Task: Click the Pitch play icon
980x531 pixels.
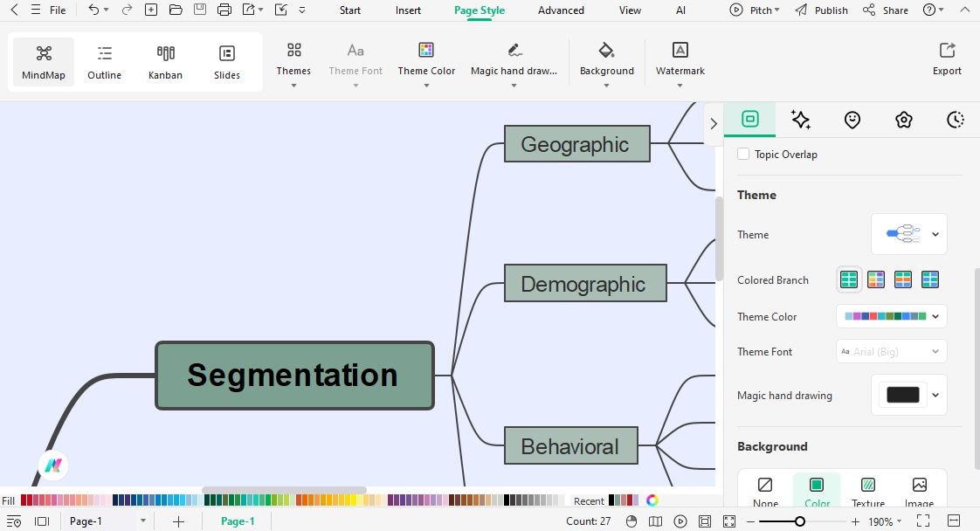Action: 736,10
